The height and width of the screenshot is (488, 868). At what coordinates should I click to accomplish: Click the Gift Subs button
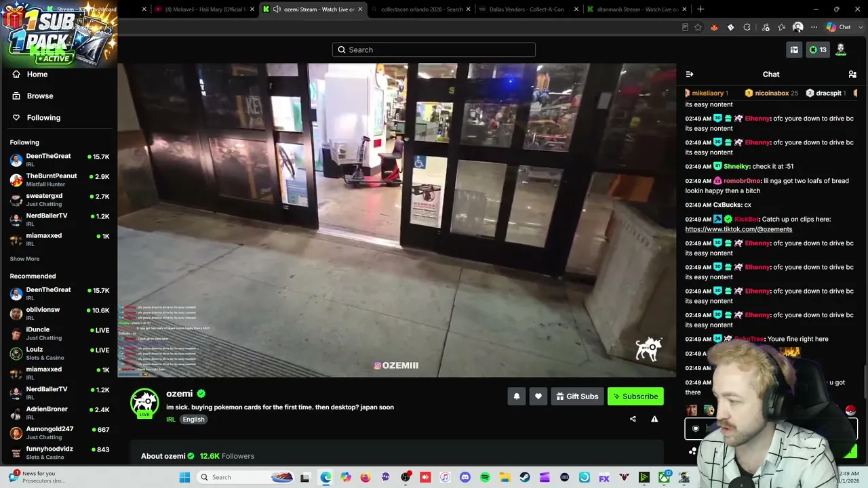point(577,396)
